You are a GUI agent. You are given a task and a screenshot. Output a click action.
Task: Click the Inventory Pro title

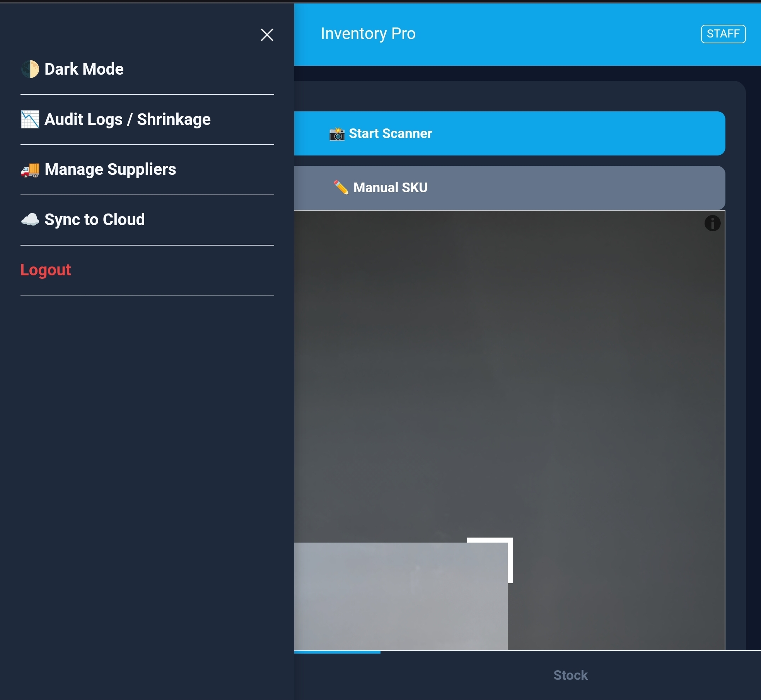click(368, 34)
